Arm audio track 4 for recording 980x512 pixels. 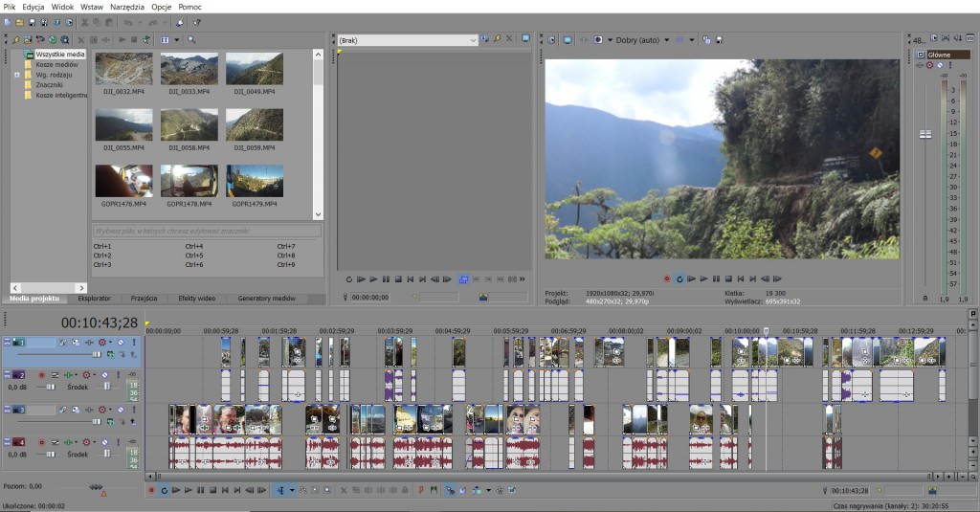coord(42,442)
